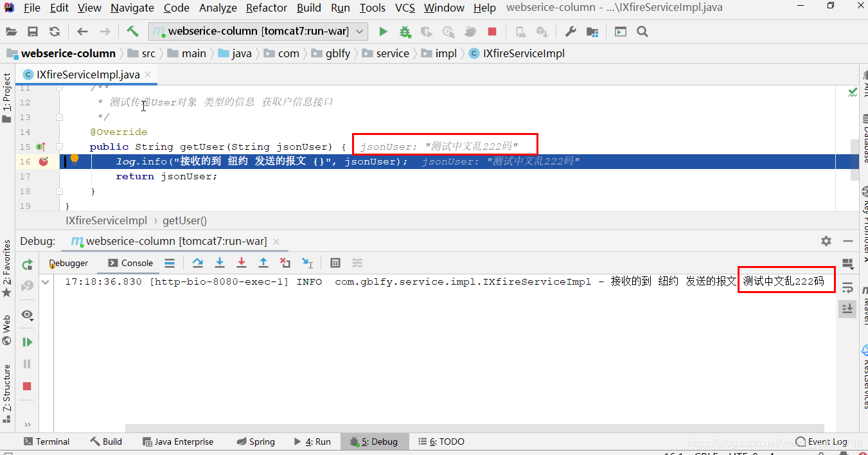Viewport: 868px width, 455px height.
Task: Click the override gutter icon on line 15
Action: [42, 147]
